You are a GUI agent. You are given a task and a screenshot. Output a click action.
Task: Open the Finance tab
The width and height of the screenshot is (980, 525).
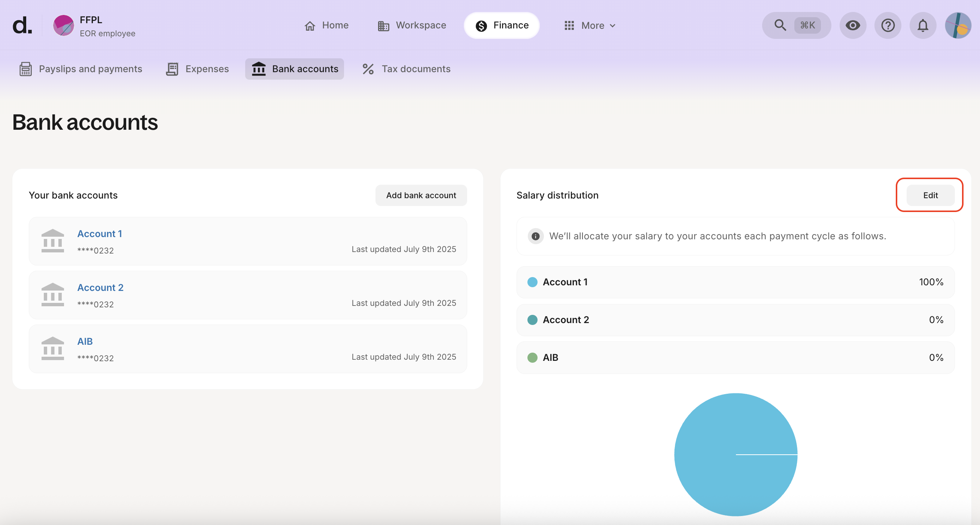pyautogui.click(x=501, y=25)
